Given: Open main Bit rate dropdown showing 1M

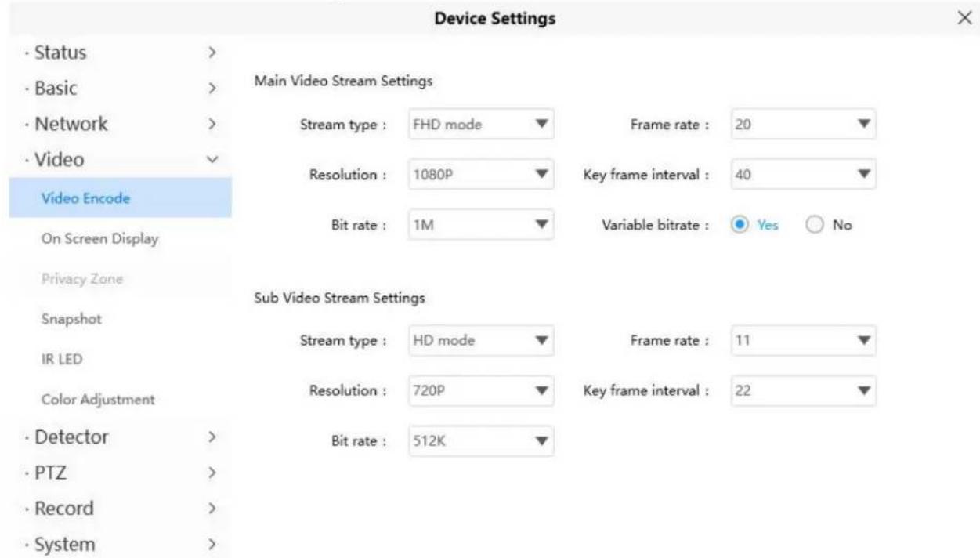Looking at the screenshot, I should [x=481, y=225].
